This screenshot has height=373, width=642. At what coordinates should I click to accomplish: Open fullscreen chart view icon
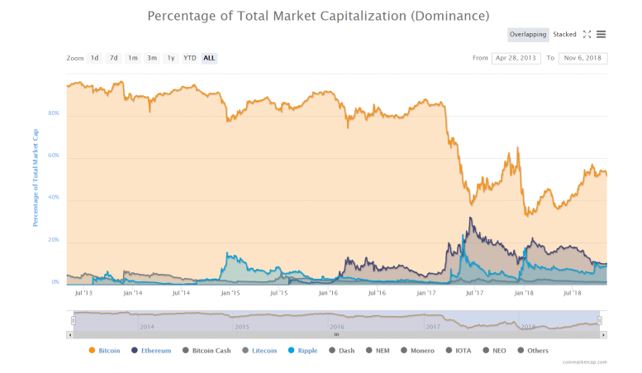click(587, 34)
